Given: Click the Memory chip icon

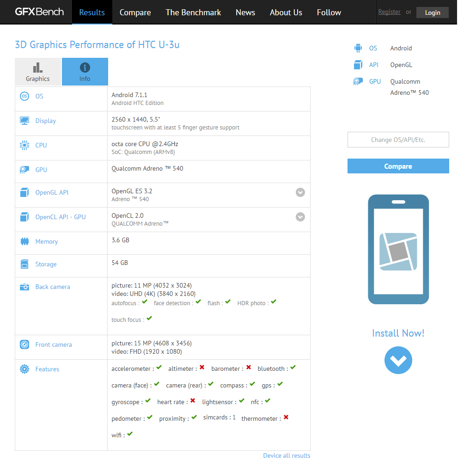Looking at the screenshot, I should click(x=24, y=241).
